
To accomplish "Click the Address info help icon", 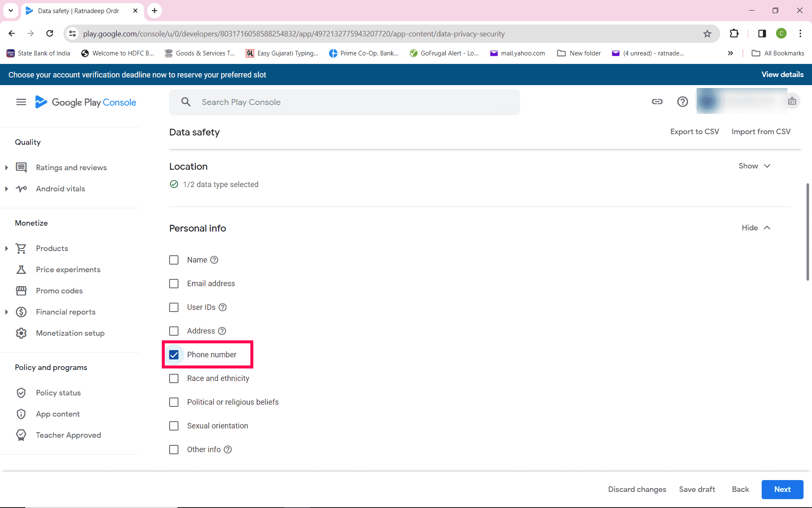I will tap(222, 331).
